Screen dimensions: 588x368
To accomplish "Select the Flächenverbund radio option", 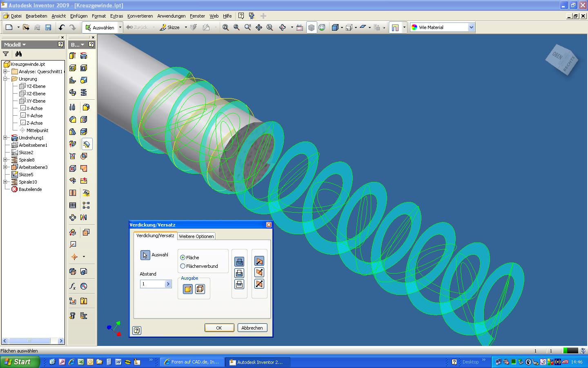I will 183,266.
